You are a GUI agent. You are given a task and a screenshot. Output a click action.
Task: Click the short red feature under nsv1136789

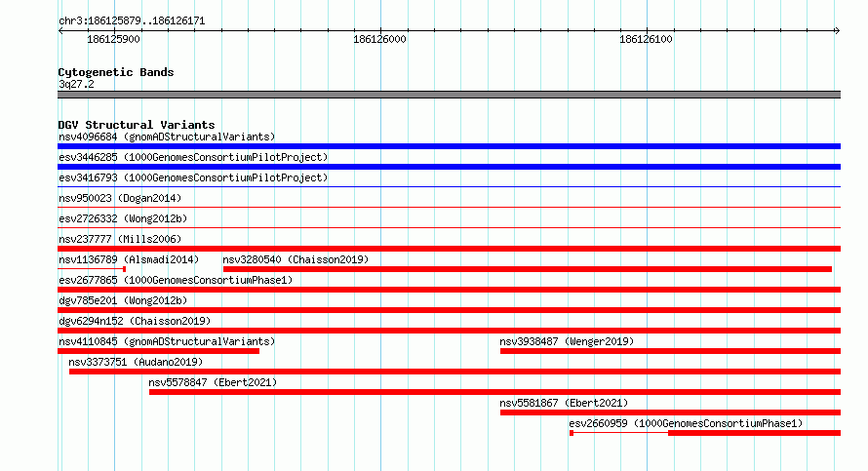[92, 269]
